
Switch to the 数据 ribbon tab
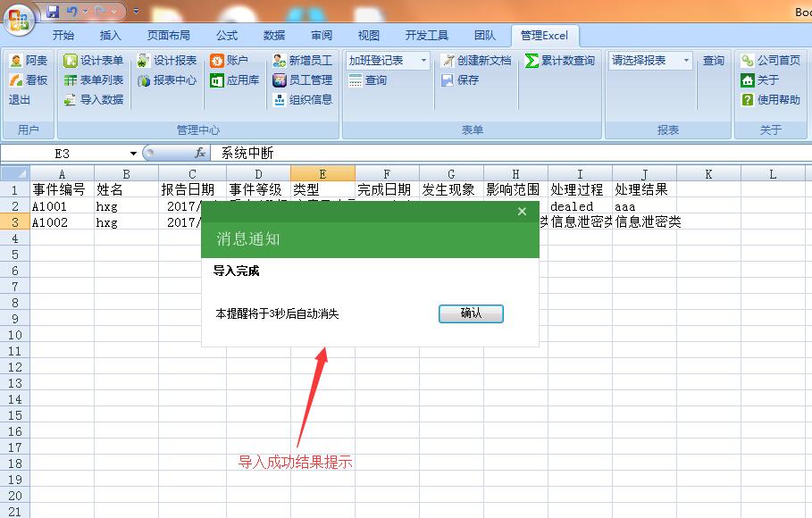[x=274, y=35]
